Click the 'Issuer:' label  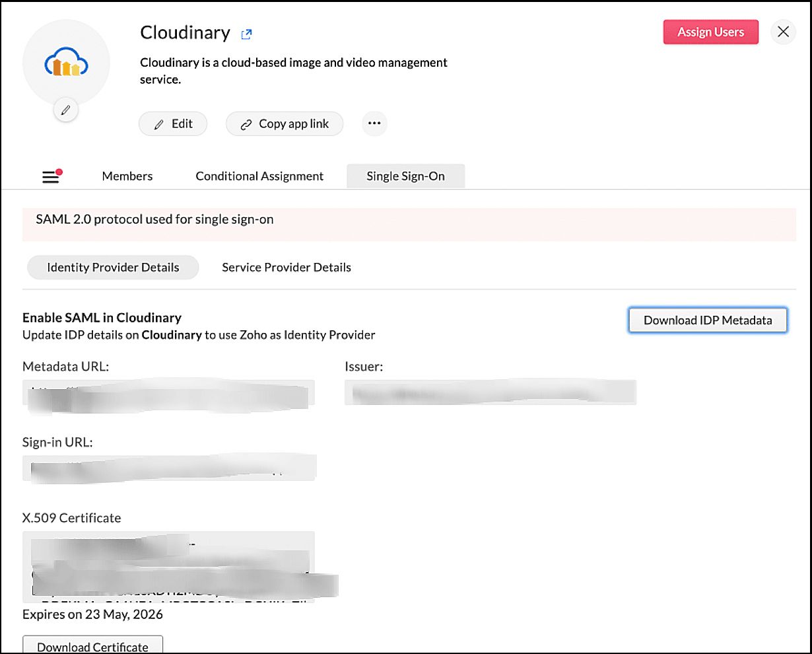[x=364, y=367]
